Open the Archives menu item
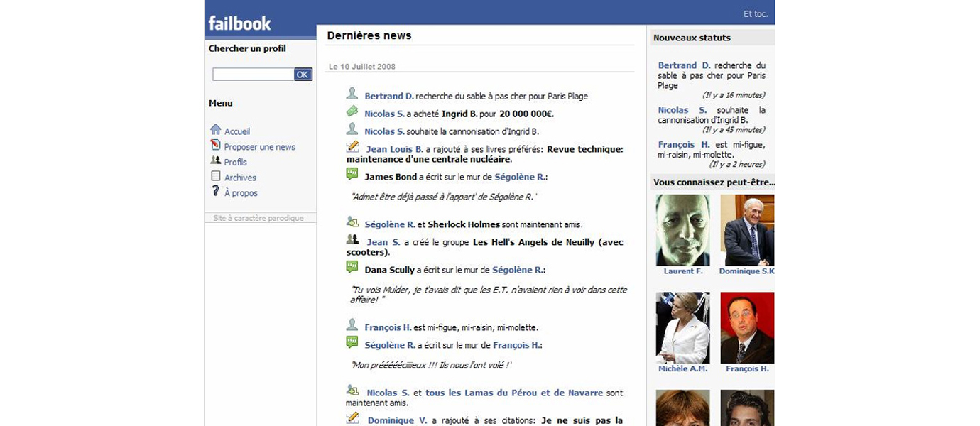Screen dimensions: 980x426 [x=241, y=178]
